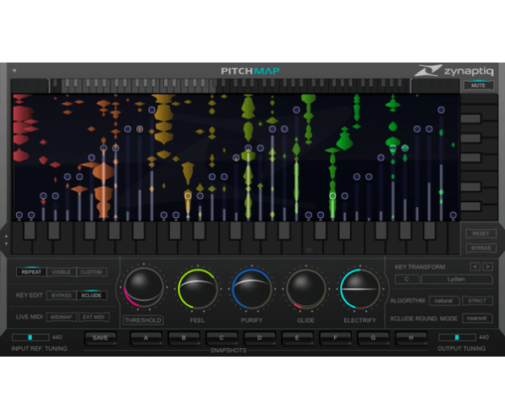505x420 pixels.
Task: Open the plugin menu triangle at top left
Action: click(x=14, y=70)
